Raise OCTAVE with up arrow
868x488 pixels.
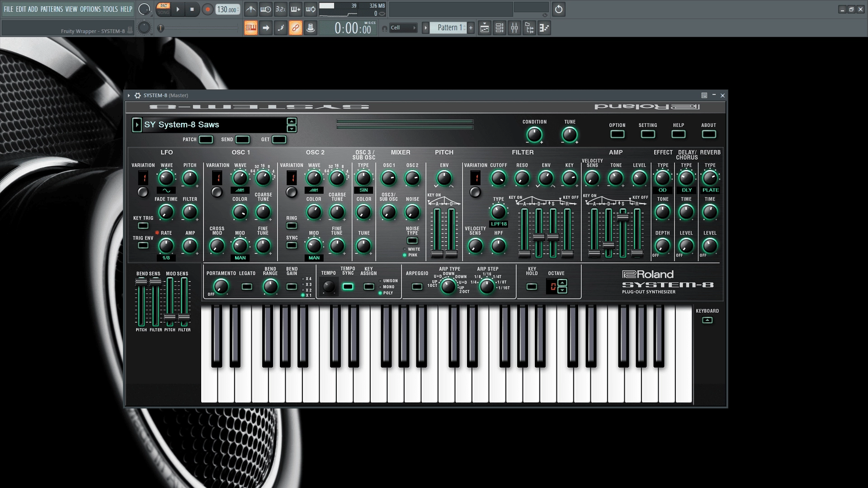[x=562, y=283]
